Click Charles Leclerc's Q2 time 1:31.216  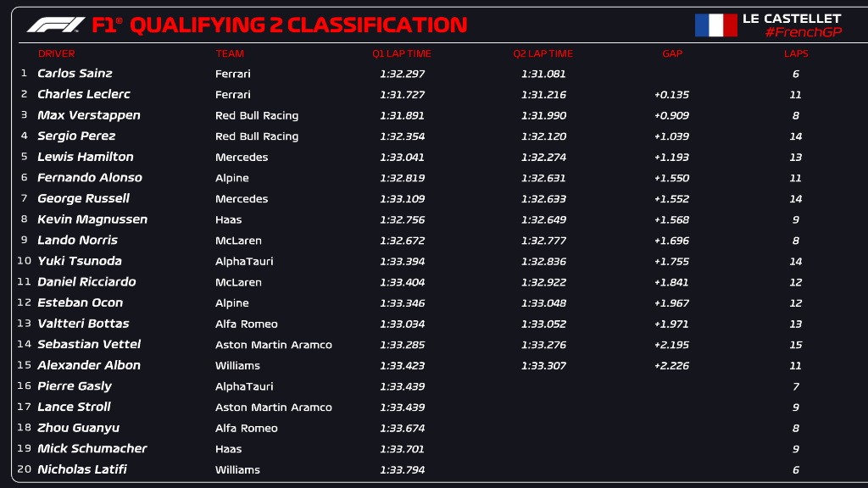tap(543, 95)
